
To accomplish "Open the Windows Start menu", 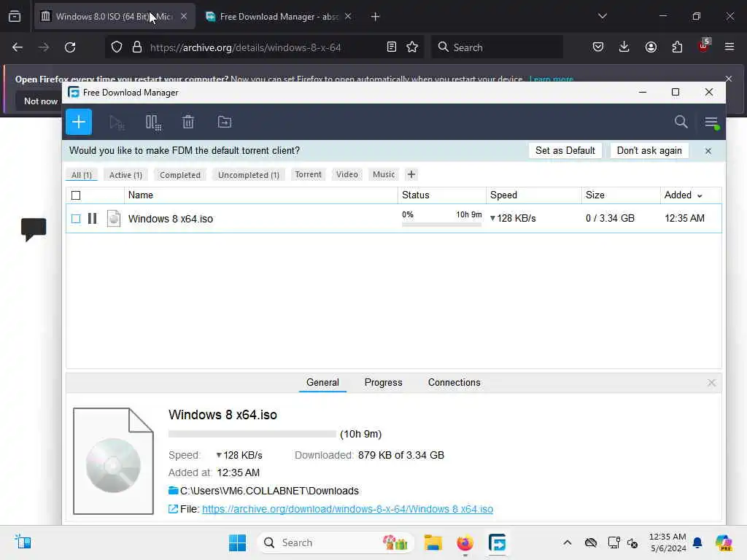I will [x=237, y=542].
